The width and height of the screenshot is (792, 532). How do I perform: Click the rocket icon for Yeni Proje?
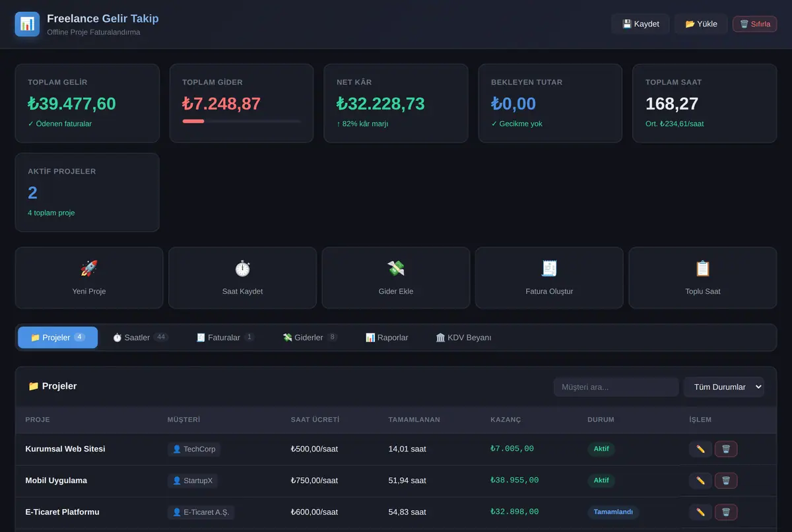coord(89,269)
